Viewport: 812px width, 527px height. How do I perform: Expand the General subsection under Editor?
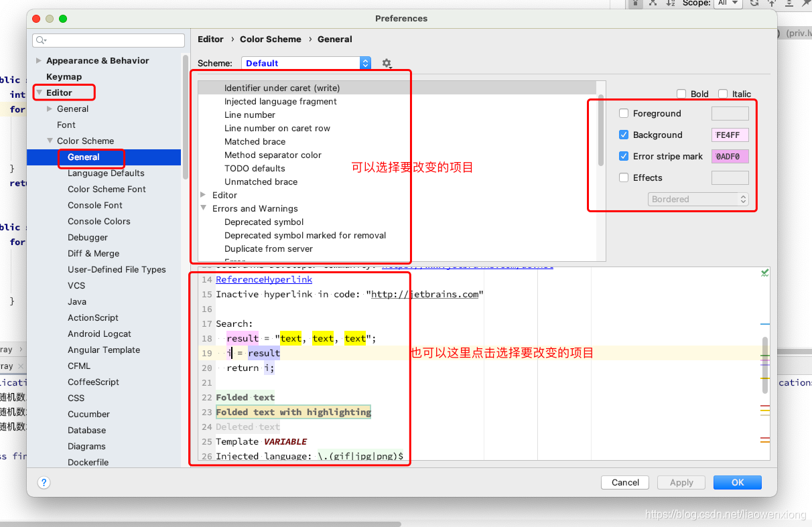pos(50,108)
